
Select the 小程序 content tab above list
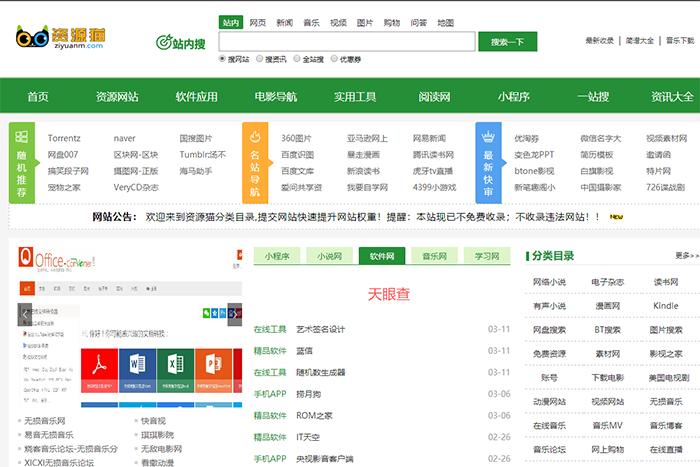point(277,256)
